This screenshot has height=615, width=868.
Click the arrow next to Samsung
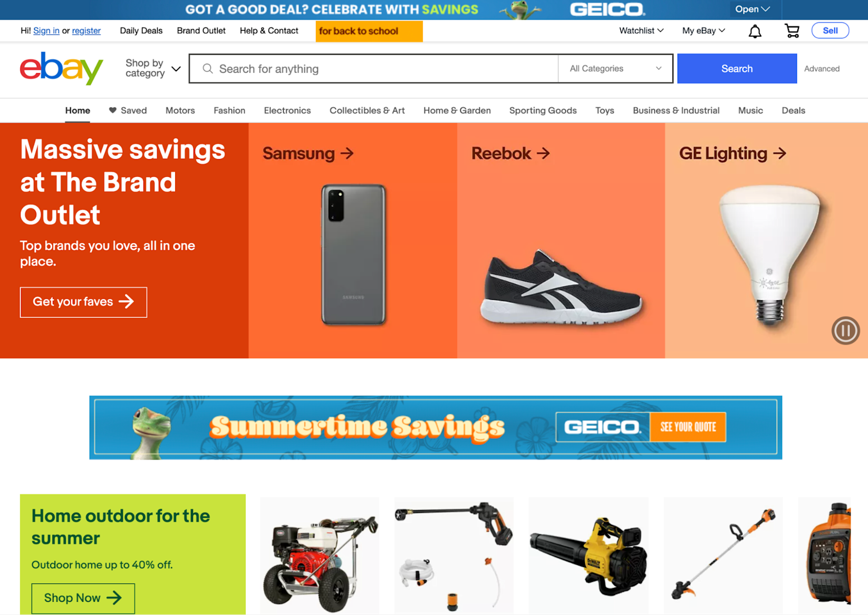coord(347,153)
